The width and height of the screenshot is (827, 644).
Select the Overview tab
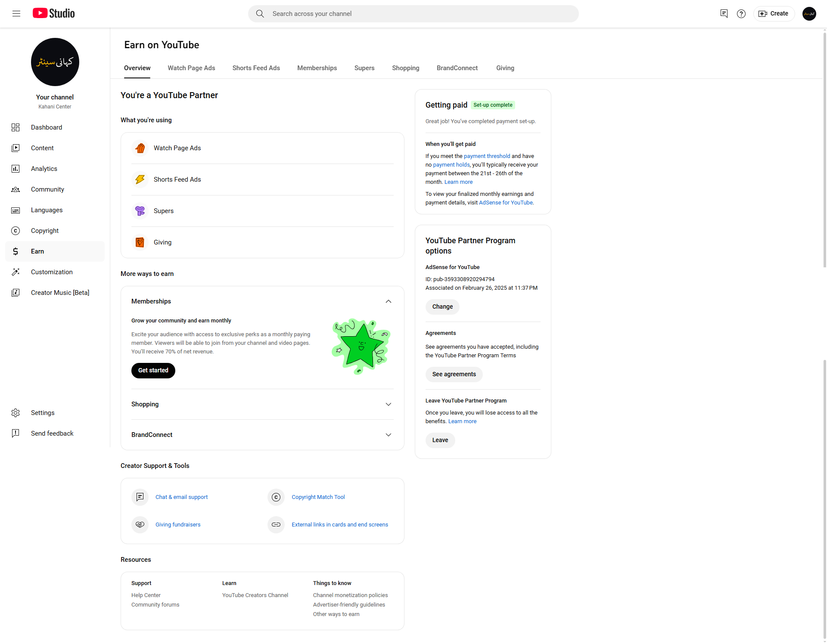click(137, 68)
